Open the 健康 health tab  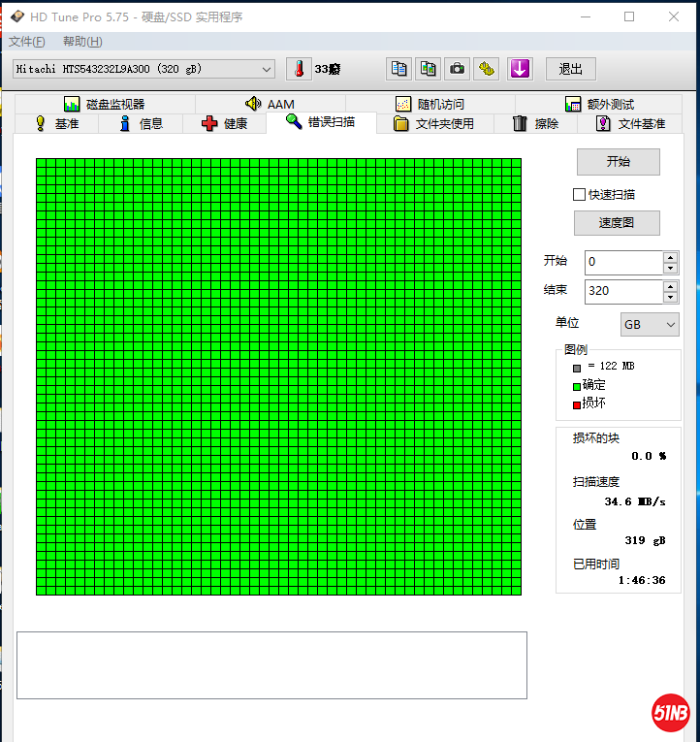[x=224, y=123]
